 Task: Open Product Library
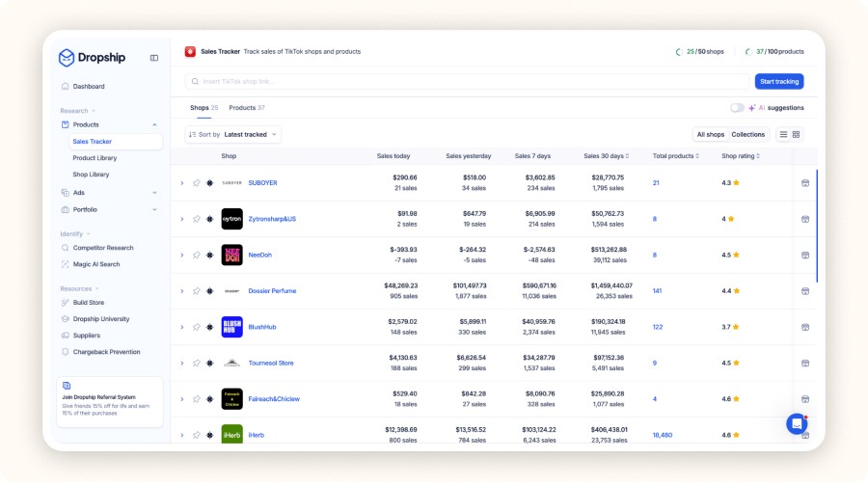[x=95, y=158]
